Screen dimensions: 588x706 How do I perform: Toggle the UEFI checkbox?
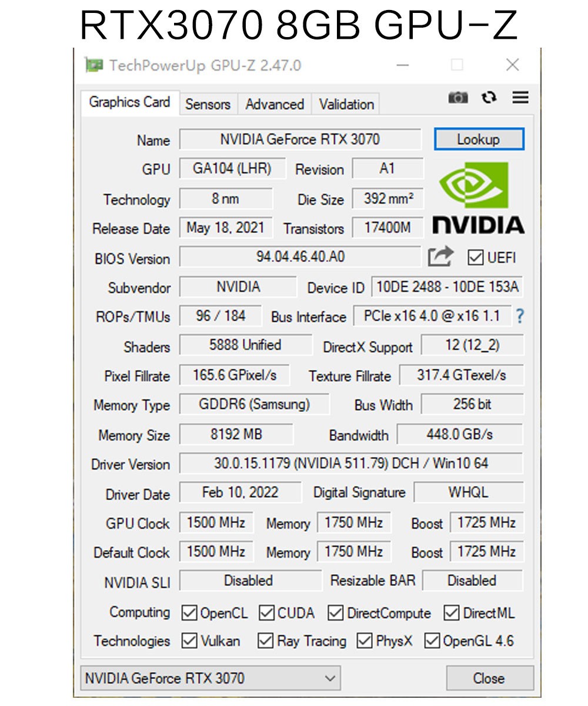[x=475, y=258]
